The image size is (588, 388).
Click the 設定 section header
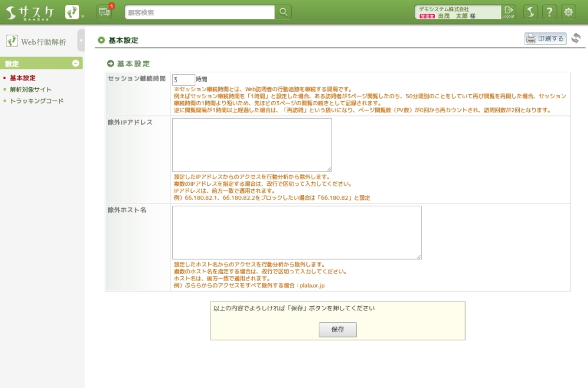pos(41,63)
